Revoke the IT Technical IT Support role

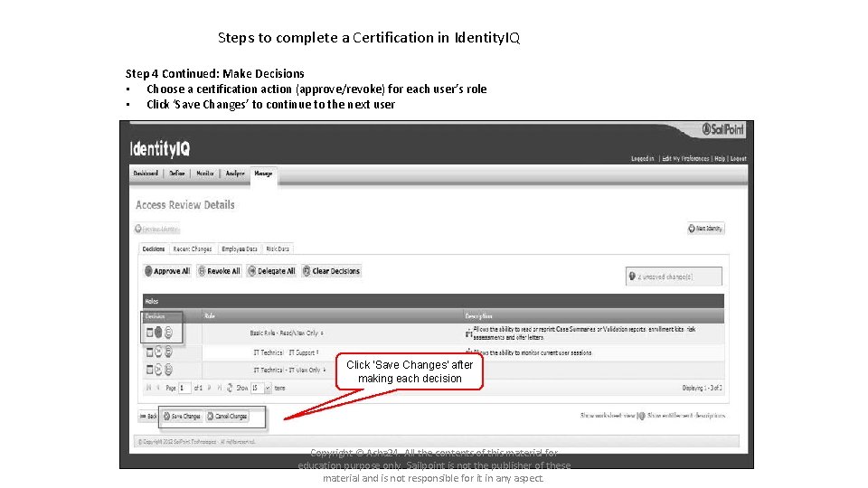tap(168, 352)
